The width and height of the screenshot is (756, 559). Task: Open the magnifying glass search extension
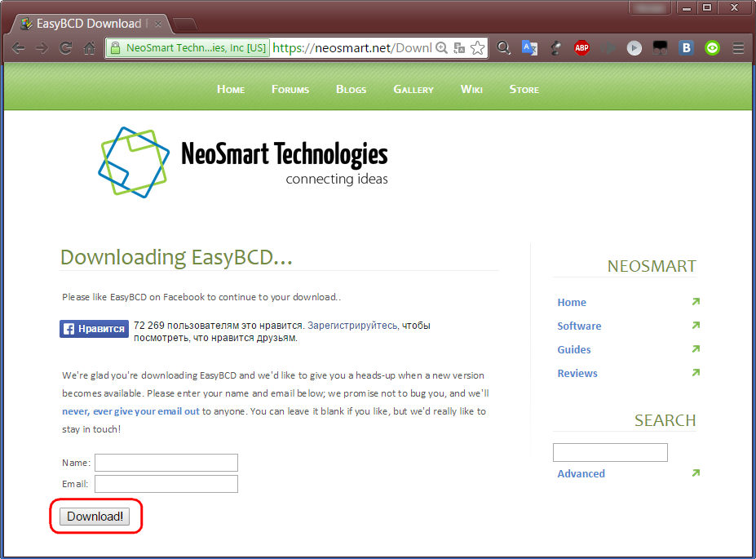pos(503,48)
